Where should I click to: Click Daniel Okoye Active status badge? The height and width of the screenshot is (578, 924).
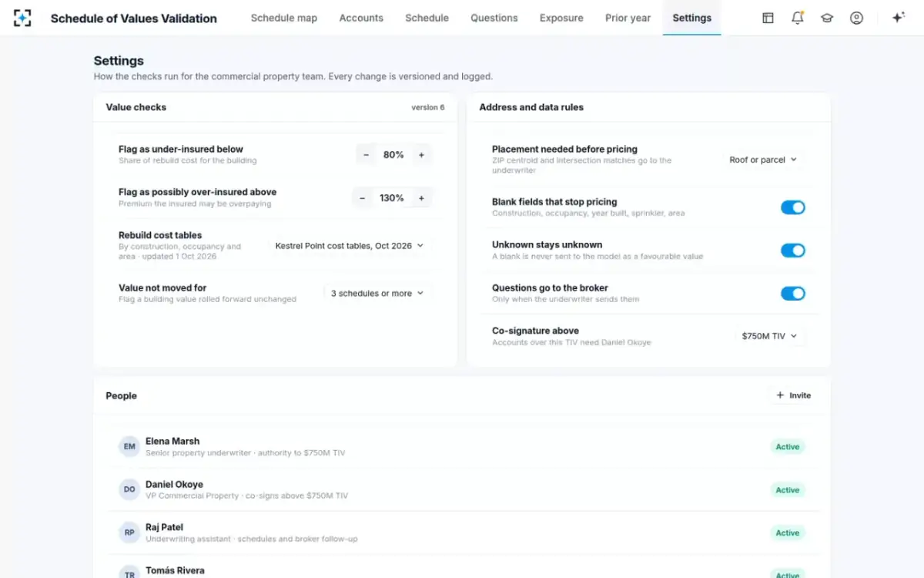point(788,490)
